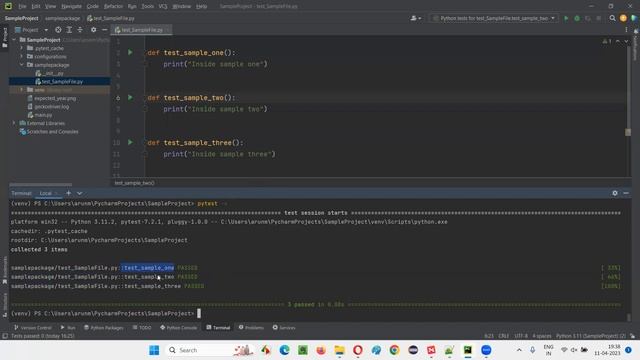This screenshot has width=640, height=360.
Task: Click UTF-8 encoding in status bar
Action: coord(520,336)
